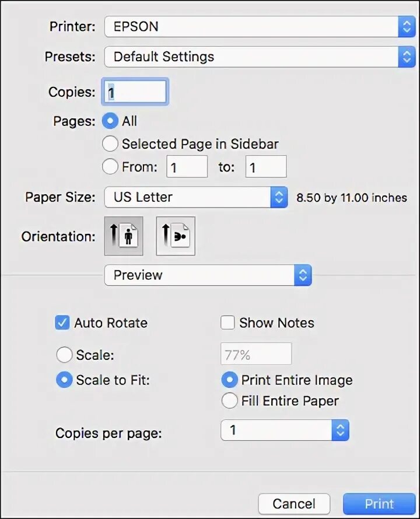420x519 pixels.
Task: Select the From page range radio
Action: [x=110, y=167]
